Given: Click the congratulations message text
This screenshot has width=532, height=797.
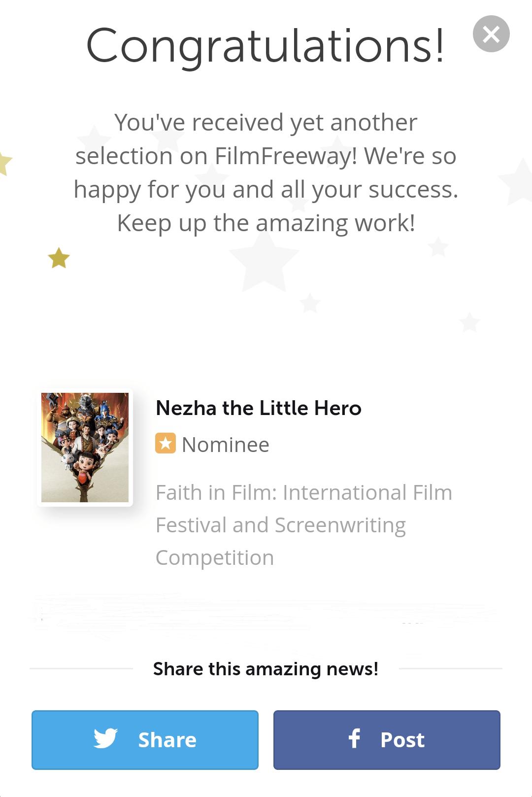Looking at the screenshot, I should point(266,172).
